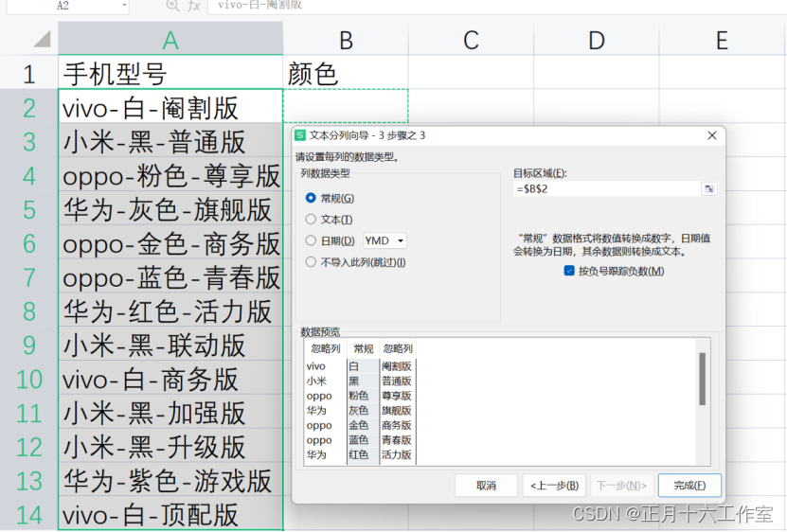Click cell 小米-黑-联动版
Image resolution: width=787 pixels, height=532 pixels.
170,345
